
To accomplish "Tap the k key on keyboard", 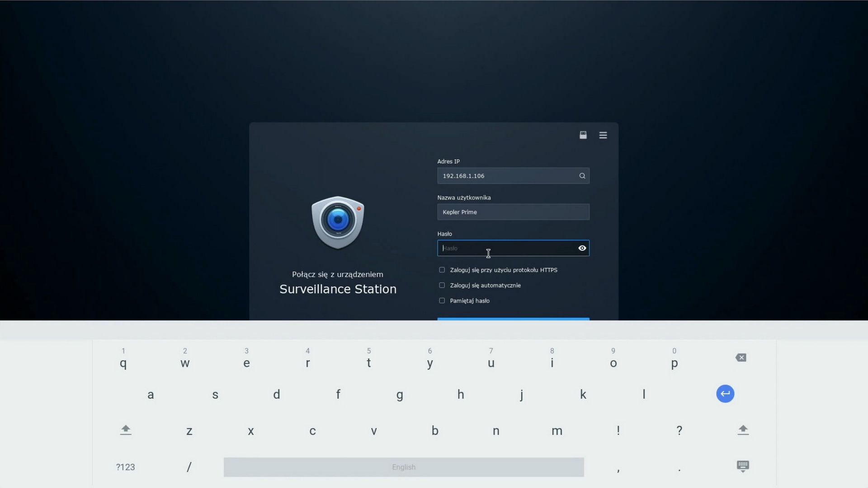I will pyautogui.click(x=583, y=394).
